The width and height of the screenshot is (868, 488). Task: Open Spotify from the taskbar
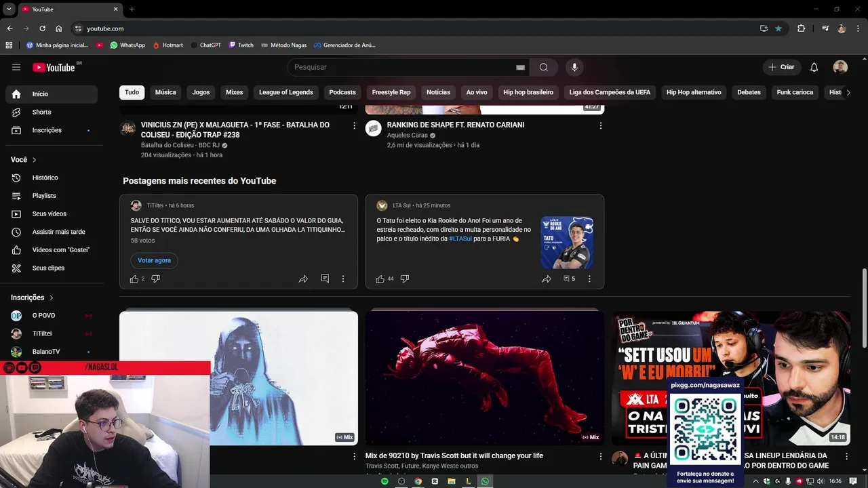click(x=384, y=481)
